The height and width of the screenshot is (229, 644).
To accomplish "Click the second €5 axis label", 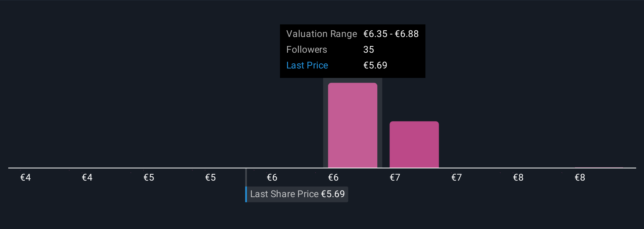I will 210,177.
